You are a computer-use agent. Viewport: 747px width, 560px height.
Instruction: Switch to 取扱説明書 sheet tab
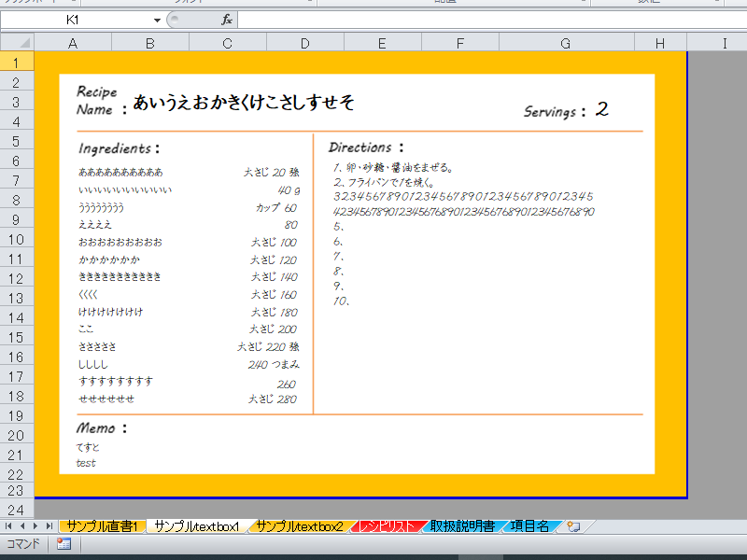[462, 526]
